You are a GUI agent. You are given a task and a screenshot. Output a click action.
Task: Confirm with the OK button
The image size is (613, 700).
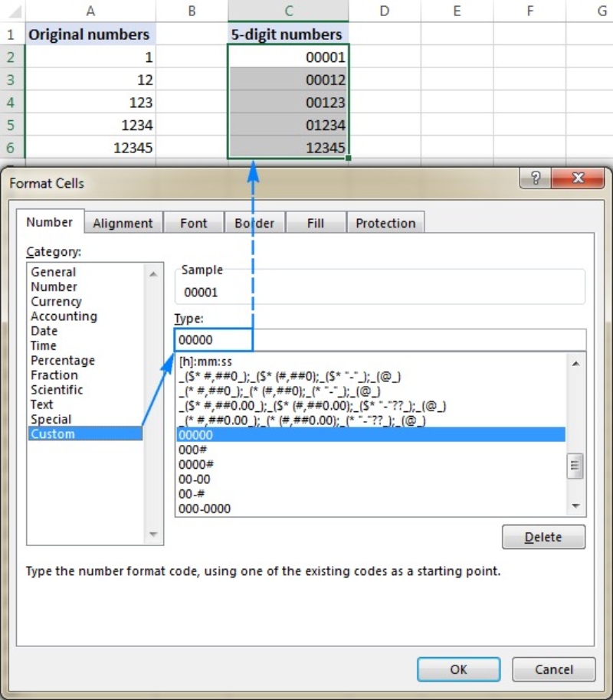coord(458,669)
